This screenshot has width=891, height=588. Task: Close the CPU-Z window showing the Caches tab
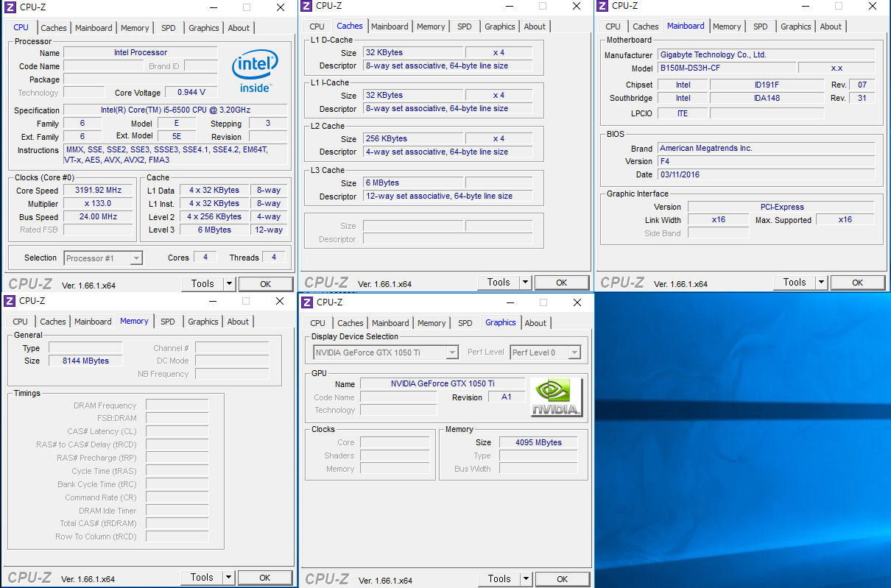click(576, 7)
